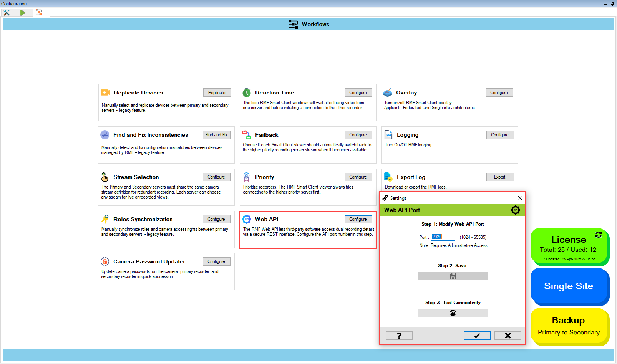The image size is (617, 364).
Task: Open Configure for Reaction Time
Action: pyautogui.click(x=358, y=93)
